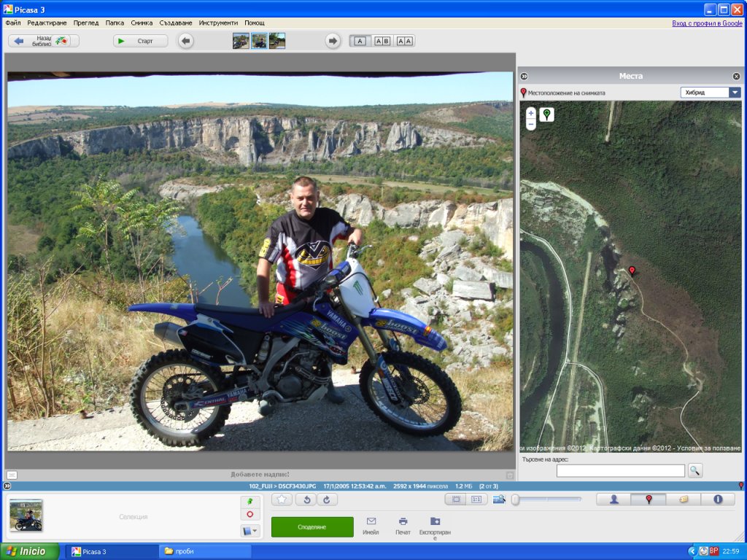Viewport: 747px width, 560px height.
Task: Open Папка menu
Action: pyautogui.click(x=115, y=23)
